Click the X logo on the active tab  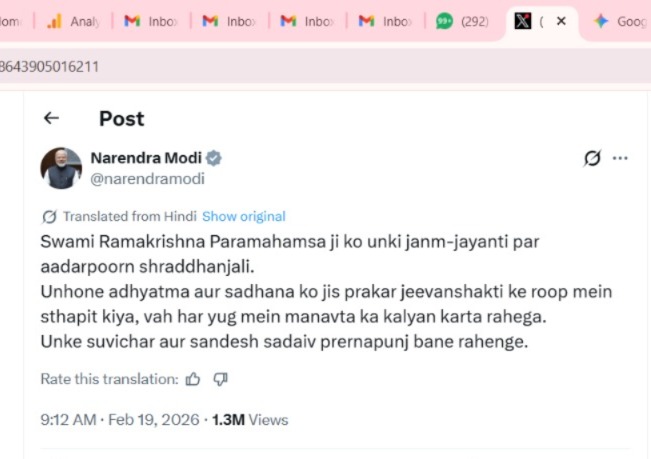coord(522,21)
